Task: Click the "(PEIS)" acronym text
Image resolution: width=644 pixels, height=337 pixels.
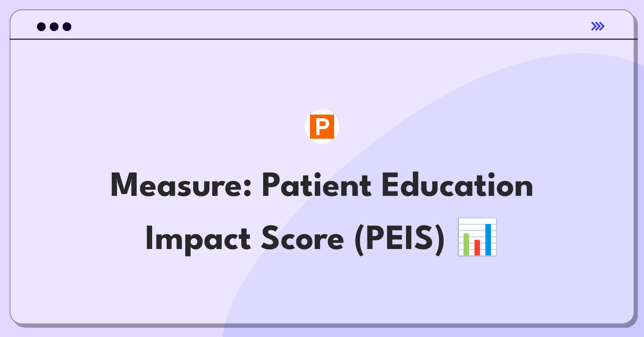Action: click(x=400, y=240)
